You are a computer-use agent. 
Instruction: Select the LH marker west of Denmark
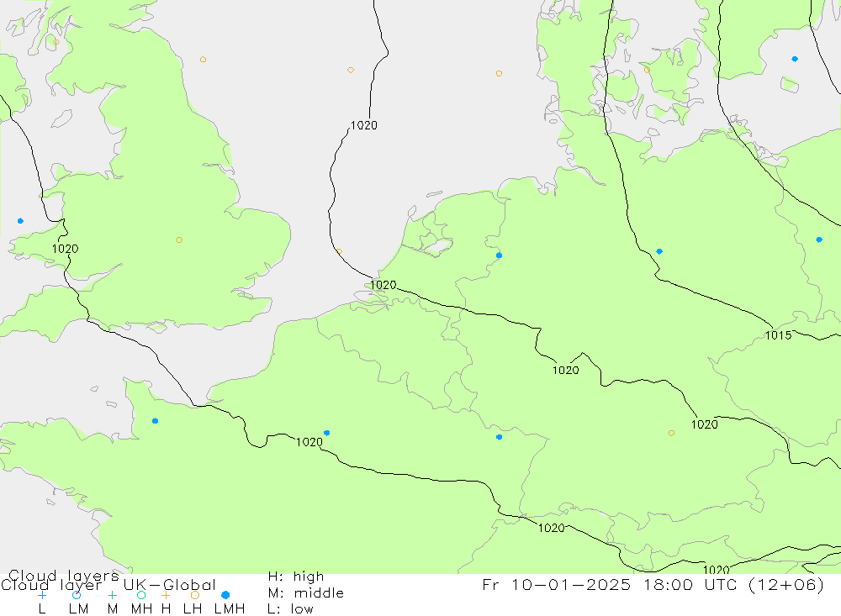click(x=499, y=73)
